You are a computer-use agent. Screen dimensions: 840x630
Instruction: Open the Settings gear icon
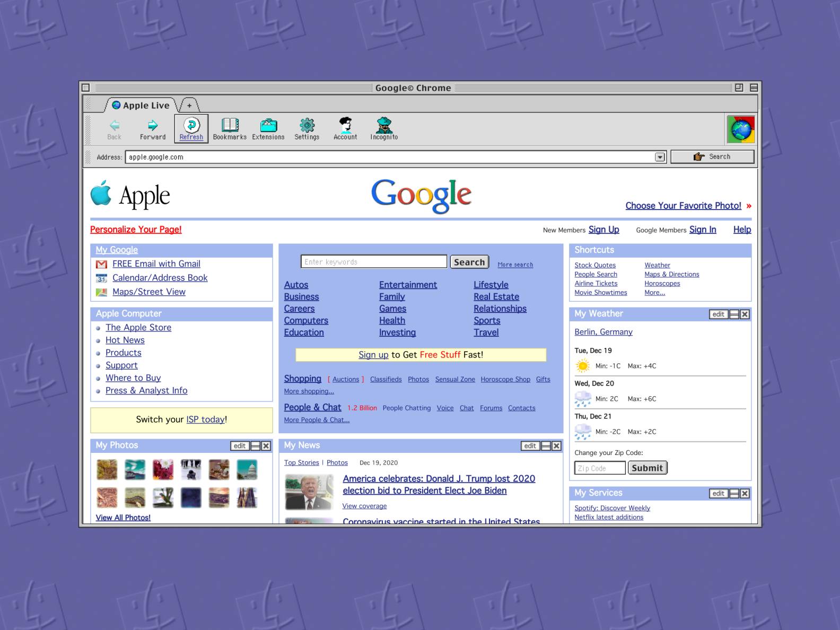(307, 125)
